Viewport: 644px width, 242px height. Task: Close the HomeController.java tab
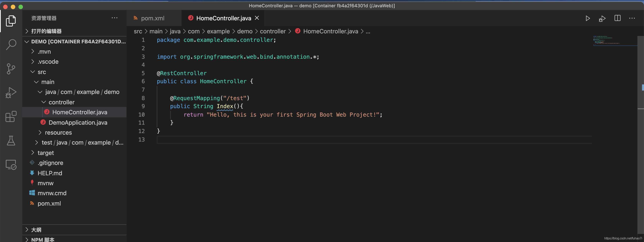pos(257,18)
